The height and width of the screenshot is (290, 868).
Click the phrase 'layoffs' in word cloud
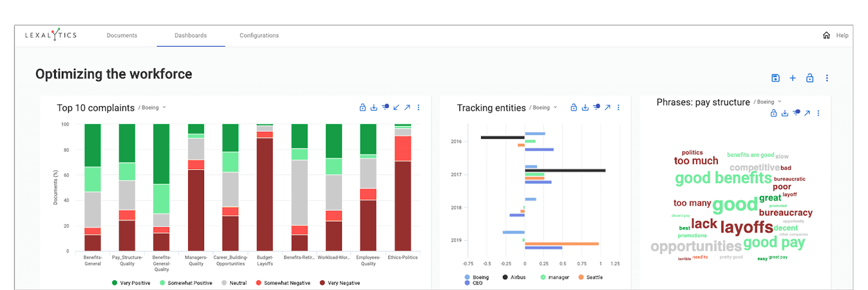click(x=746, y=227)
